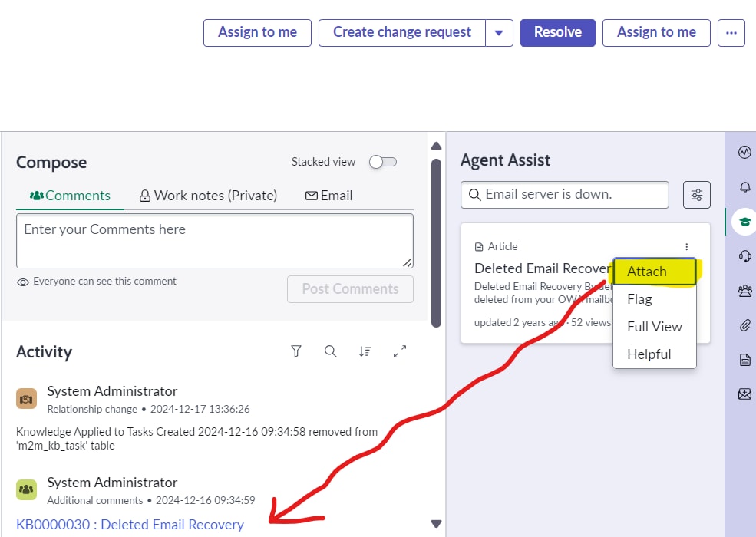Open Agent Assist search settings icon
The image size is (756, 537).
(x=696, y=194)
